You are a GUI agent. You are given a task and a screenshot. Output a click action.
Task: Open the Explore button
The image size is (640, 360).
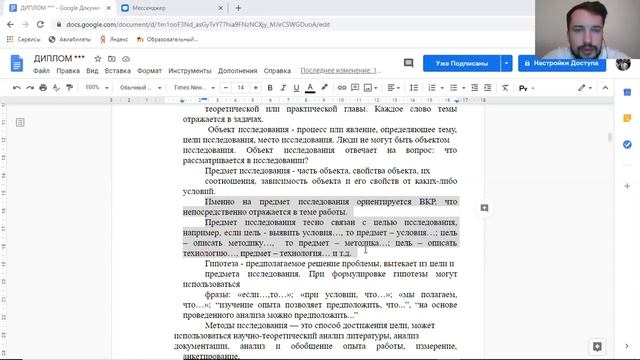tap(597, 347)
